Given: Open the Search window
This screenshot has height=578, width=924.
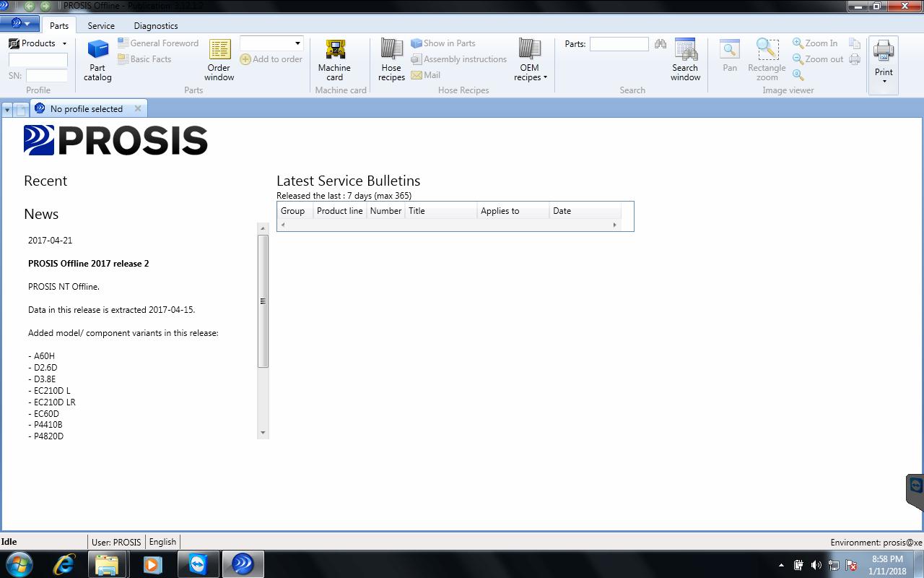Looking at the screenshot, I should (685, 60).
